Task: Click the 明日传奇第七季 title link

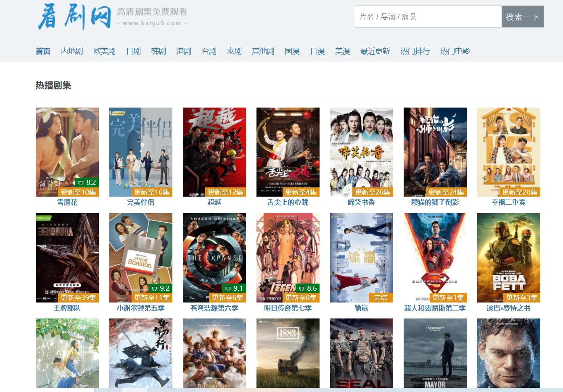Action: coord(288,308)
